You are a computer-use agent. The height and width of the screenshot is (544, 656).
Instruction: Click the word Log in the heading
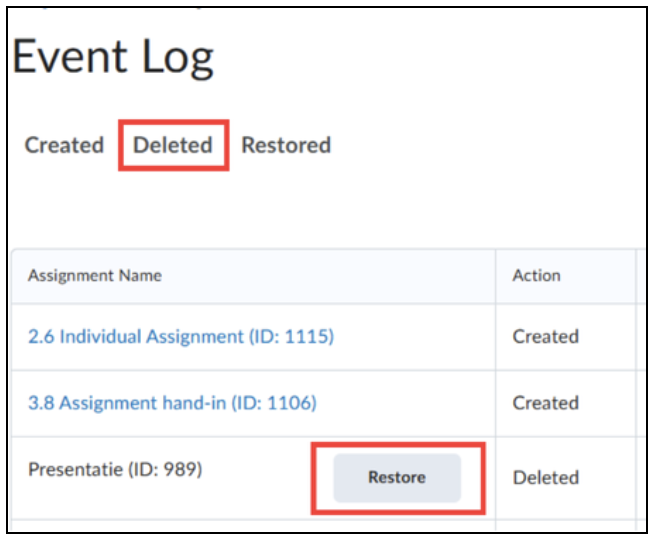click(178, 57)
